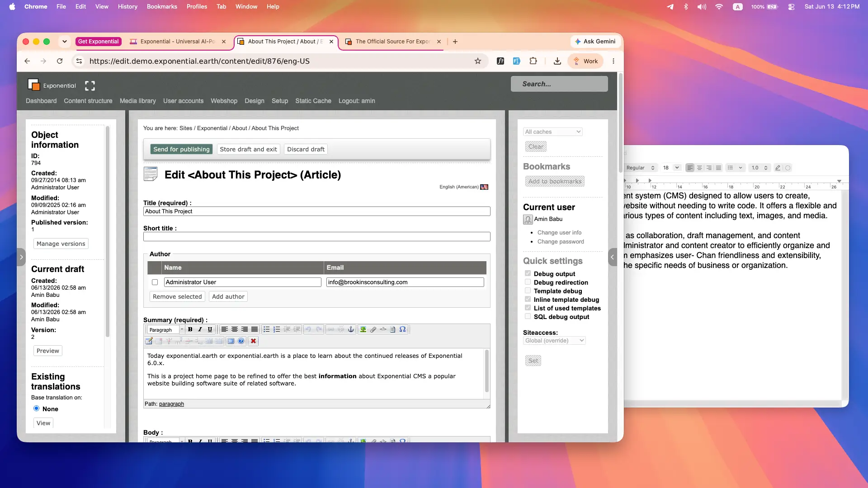Justify the Summary text fully

coord(255,329)
